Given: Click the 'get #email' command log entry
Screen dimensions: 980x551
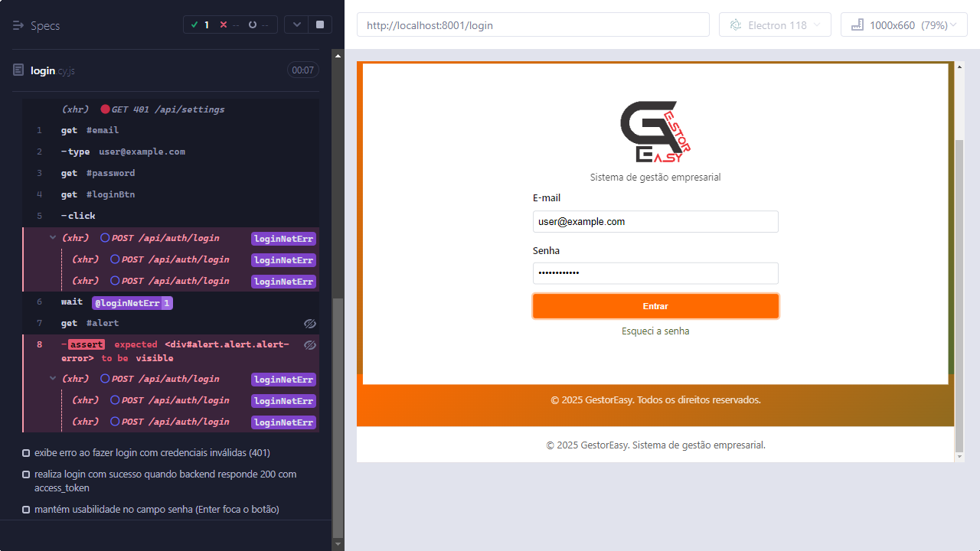Looking at the screenshot, I should (x=90, y=130).
